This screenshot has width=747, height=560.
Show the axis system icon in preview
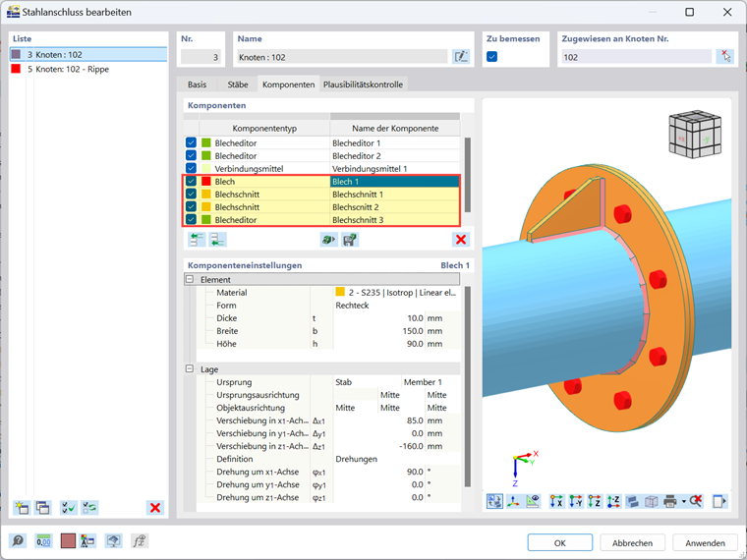coord(513,501)
